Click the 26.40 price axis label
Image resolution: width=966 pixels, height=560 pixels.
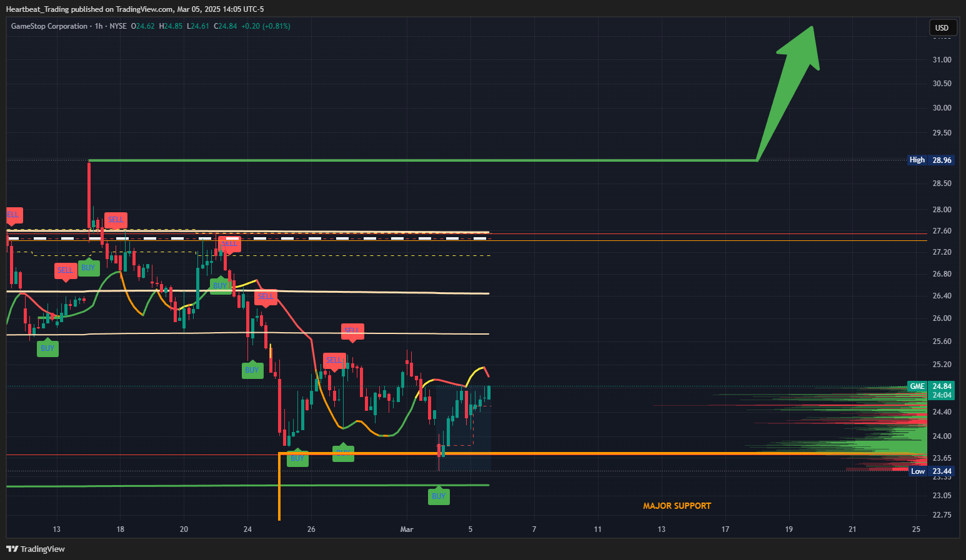(942, 296)
